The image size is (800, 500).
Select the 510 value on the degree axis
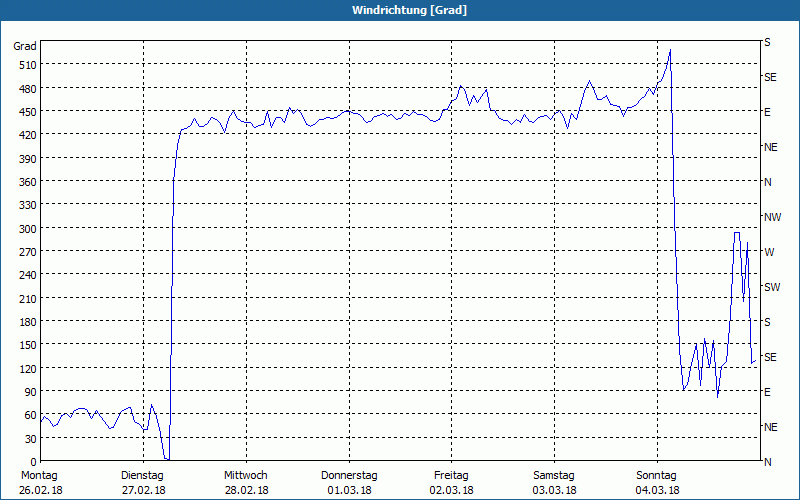pyautogui.click(x=28, y=65)
